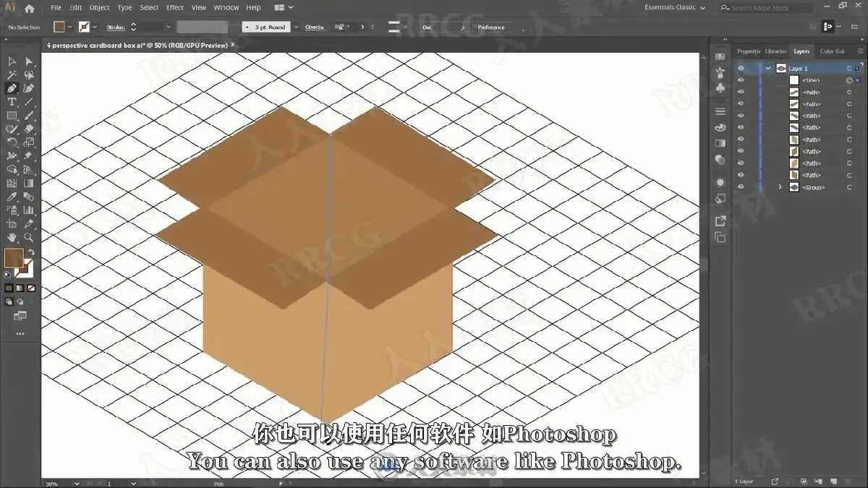Select the Rotate tool

pyautogui.click(x=12, y=142)
